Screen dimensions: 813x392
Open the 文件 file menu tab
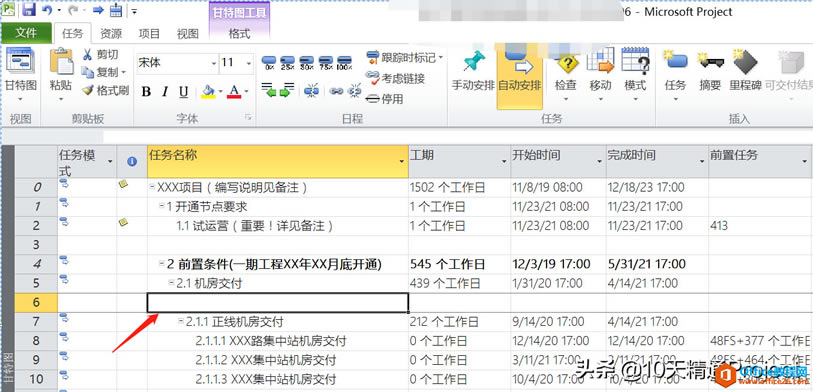click(x=26, y=33)
